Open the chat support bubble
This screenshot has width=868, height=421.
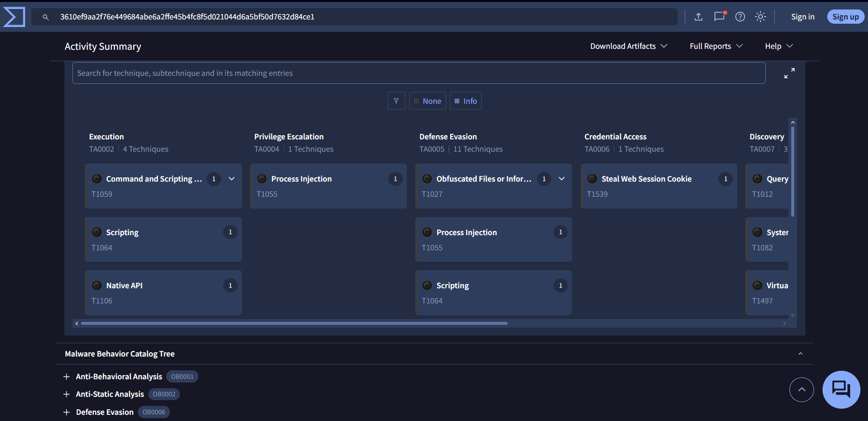click(841, 390)
